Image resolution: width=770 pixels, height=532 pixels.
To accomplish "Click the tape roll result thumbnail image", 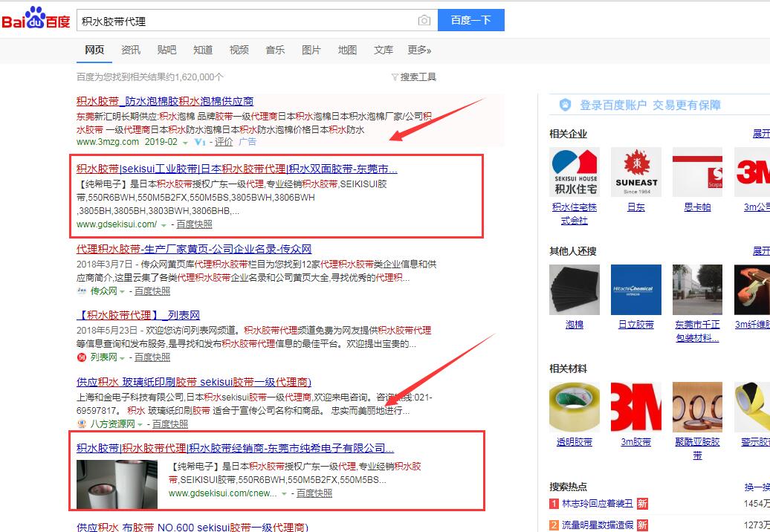I will [x=117, y=484].
